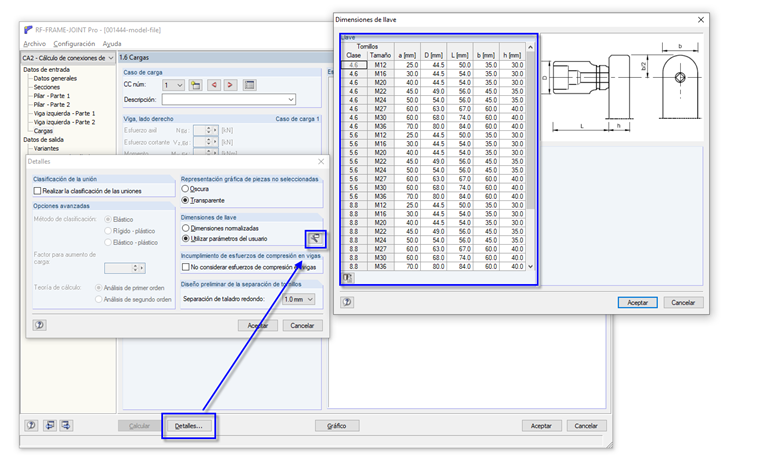Select Pilar - Parte 2 tree item
Viewport: 760px width, 456px height.
pos(52,105)
